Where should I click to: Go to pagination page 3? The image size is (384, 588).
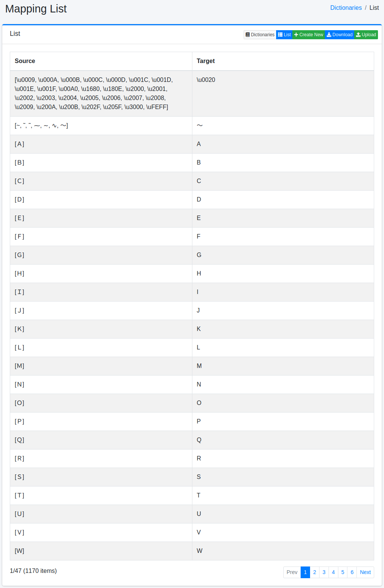324,572
